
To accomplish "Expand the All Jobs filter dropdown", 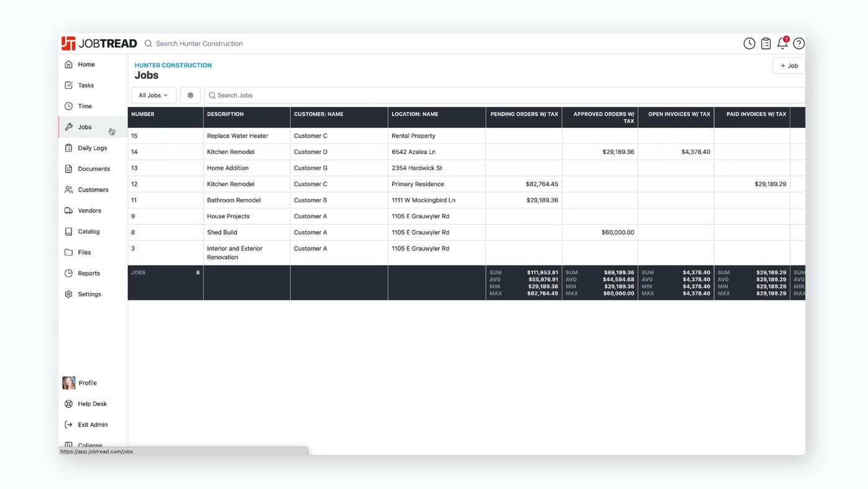I will [x=154, y=95].
